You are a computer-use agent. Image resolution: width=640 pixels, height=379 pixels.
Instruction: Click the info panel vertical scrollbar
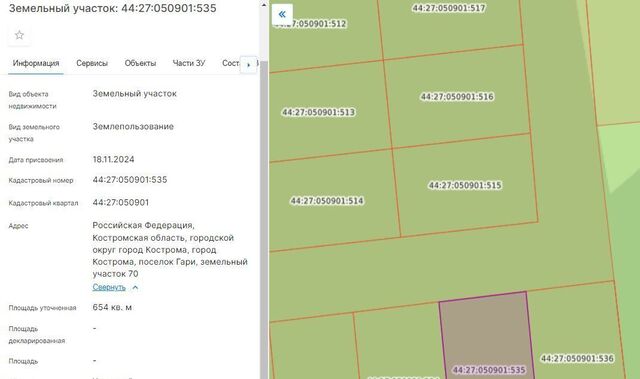[x=264, y=218]
